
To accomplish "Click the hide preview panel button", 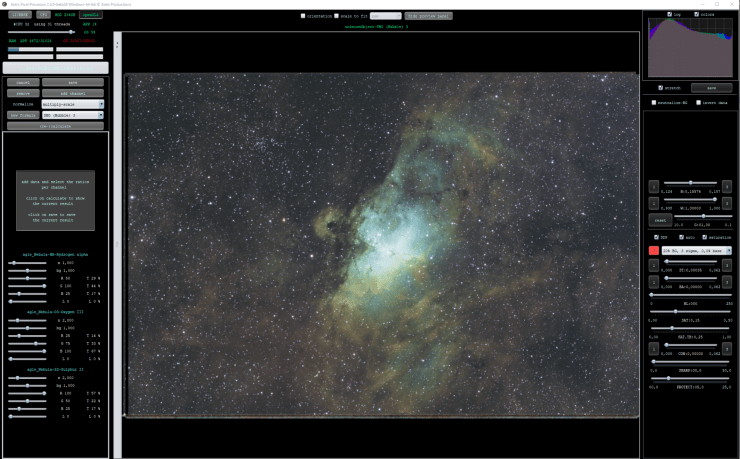I will [x=429, y=16].
